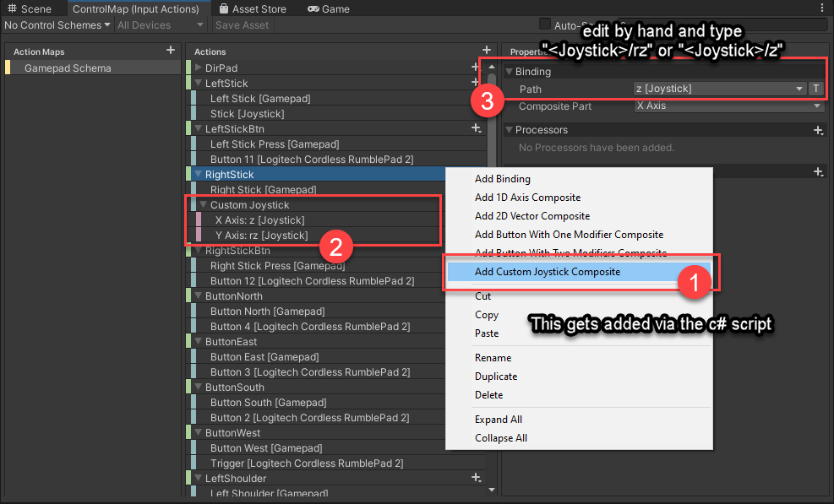Toggle the T button beside the Path field
834x504 pixels.
click(x=814, y=89)
